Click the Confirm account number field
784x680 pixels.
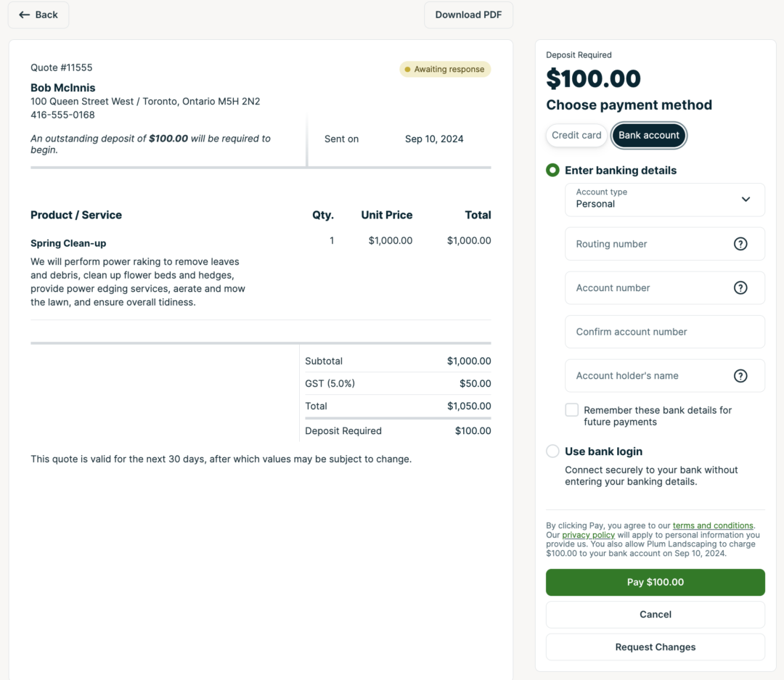coord(646,332)
